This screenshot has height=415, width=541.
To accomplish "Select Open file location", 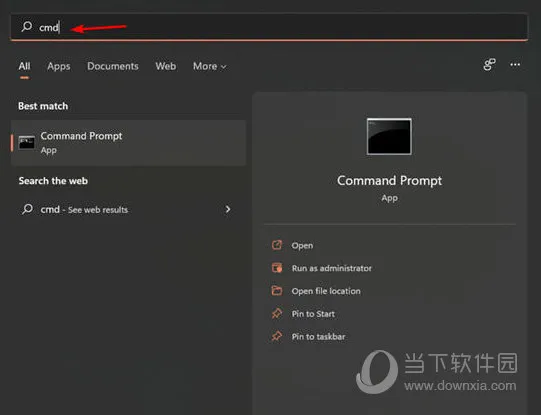I will [326, 291].
